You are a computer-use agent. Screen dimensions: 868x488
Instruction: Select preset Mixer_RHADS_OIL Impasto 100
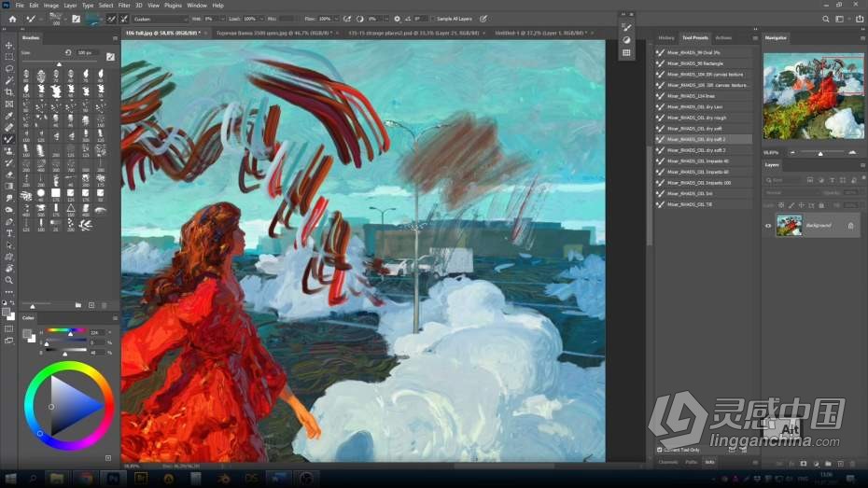pyautogui.click(x=703, y=183)
